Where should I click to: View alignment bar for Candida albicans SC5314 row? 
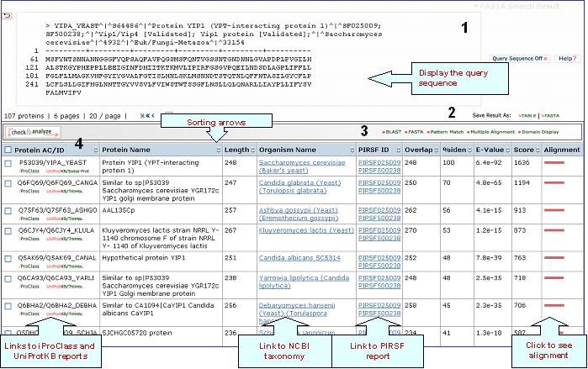point(554,258)
